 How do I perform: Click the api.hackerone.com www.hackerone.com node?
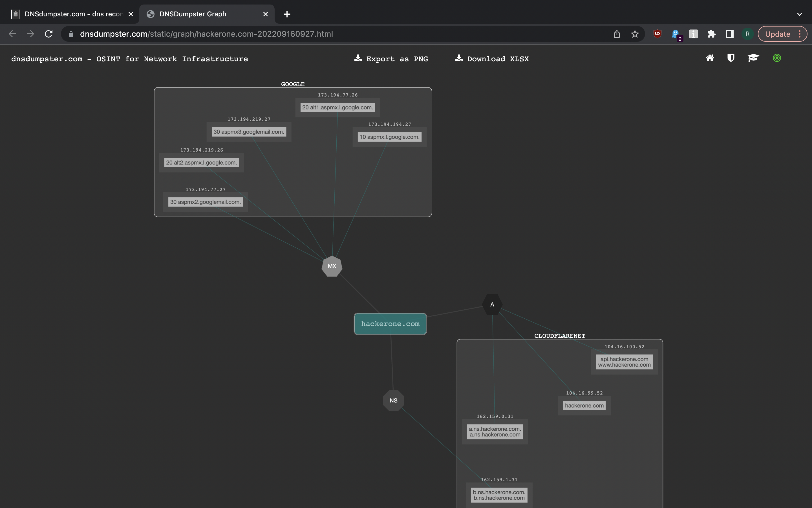click(x=625, y=362)
